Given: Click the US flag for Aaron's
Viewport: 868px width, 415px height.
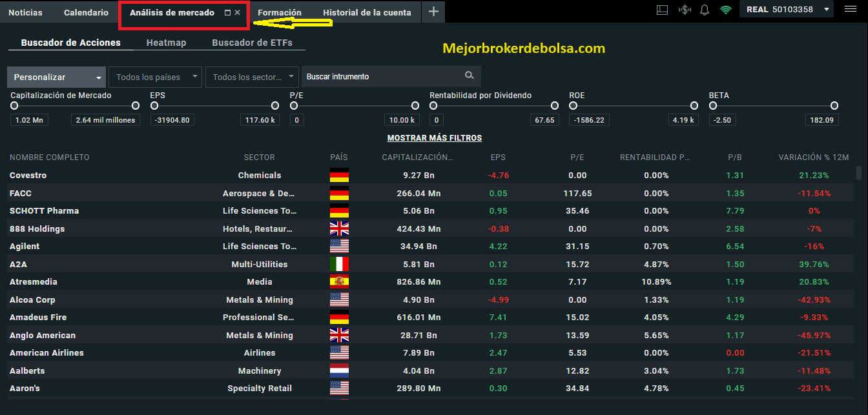Looking at the screenshot, I should point(339,388).
